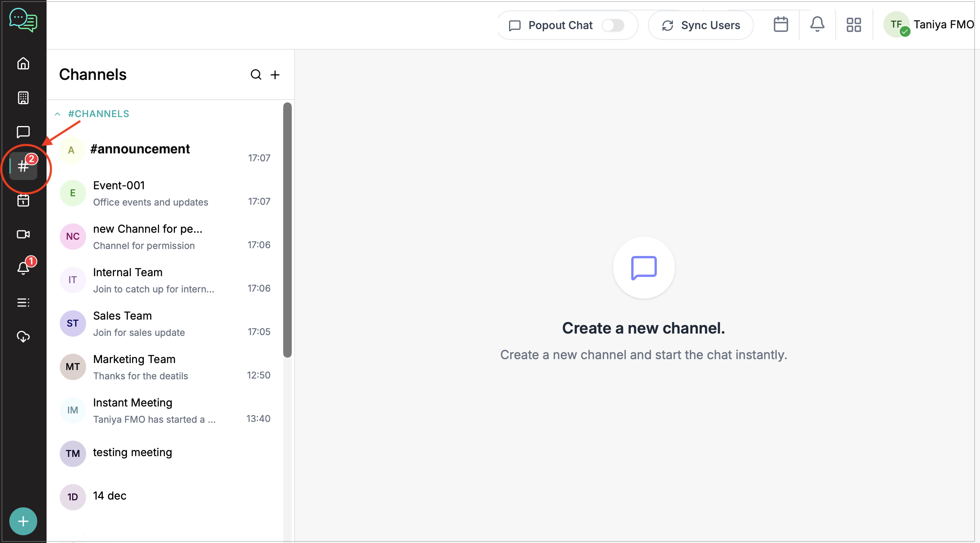
Task: Open the download cloud sidebar icon
Action: (x=23, y=336)
